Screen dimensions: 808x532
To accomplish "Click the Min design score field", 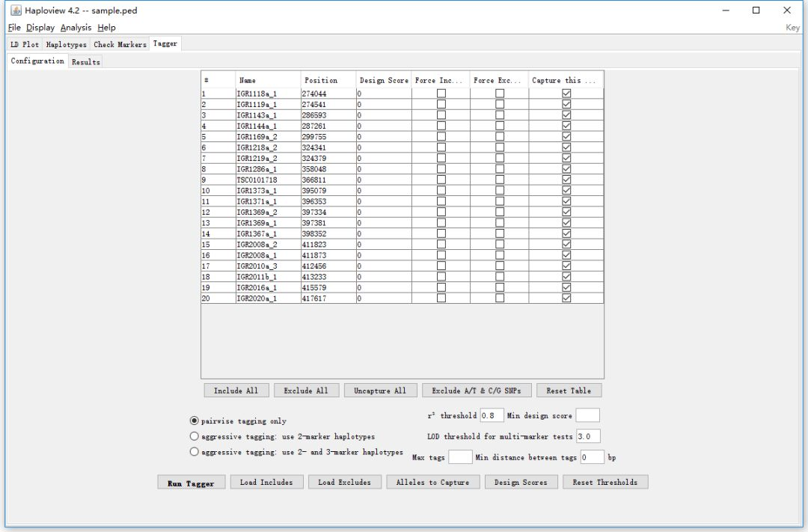I will [587, 415].
